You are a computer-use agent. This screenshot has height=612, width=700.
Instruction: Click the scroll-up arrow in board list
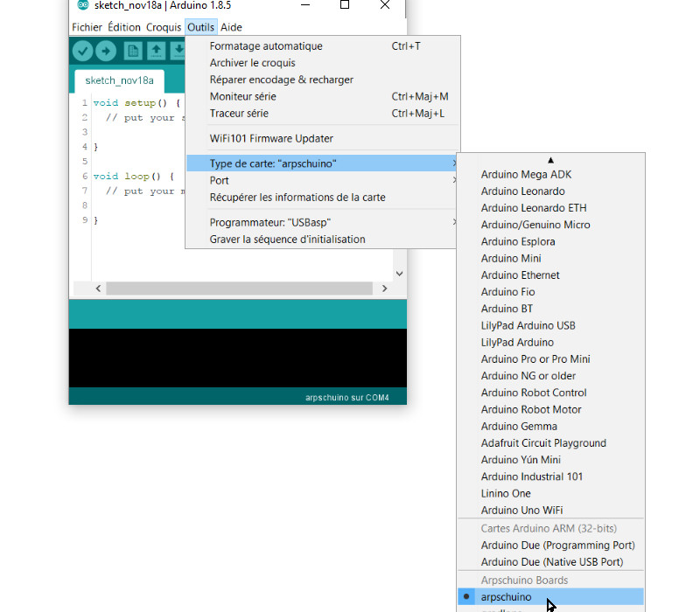pos(550,160)
